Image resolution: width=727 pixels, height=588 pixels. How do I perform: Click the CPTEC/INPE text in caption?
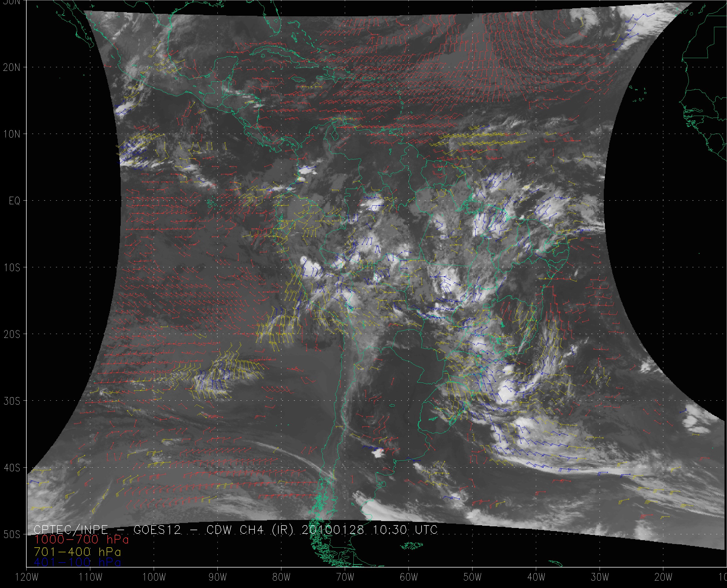(x=71, y=530)
